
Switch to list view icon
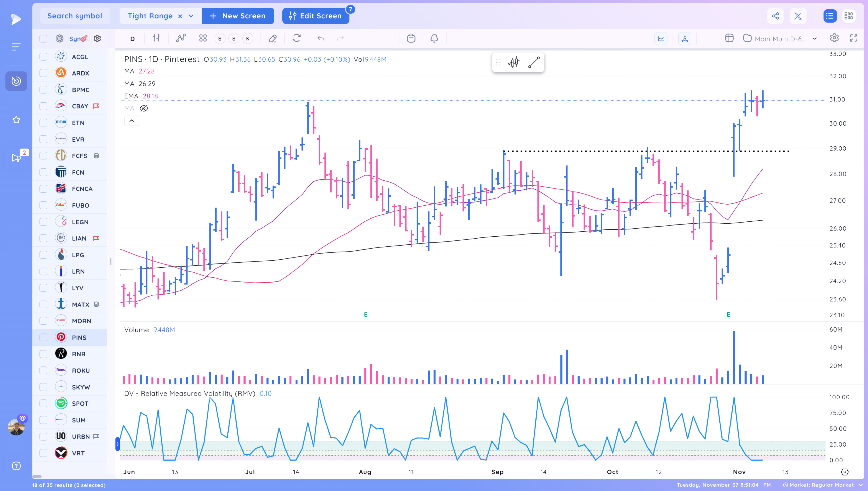point(830,16)
